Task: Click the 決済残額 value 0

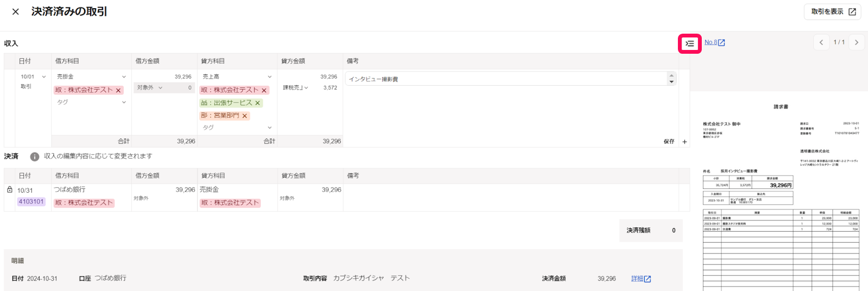Action: pos(674,231)
